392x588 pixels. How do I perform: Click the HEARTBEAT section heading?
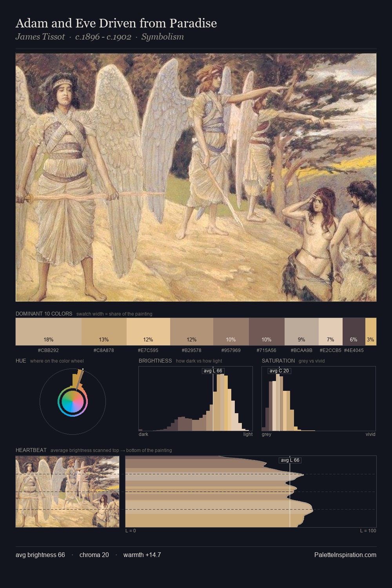tap(31, 450)
